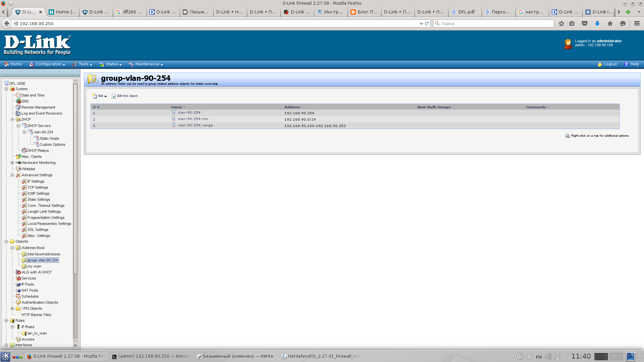Open the Firefox hamburger menu
The width and height of the screenshot is (644, 362).
[x=637, y=23]
